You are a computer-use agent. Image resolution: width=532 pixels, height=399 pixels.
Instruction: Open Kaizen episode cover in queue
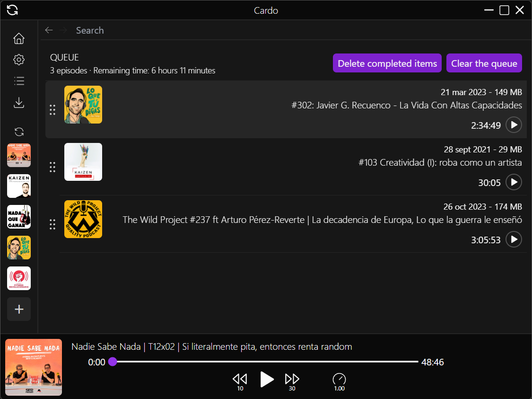pyautogui.click(x=83, y=162)
